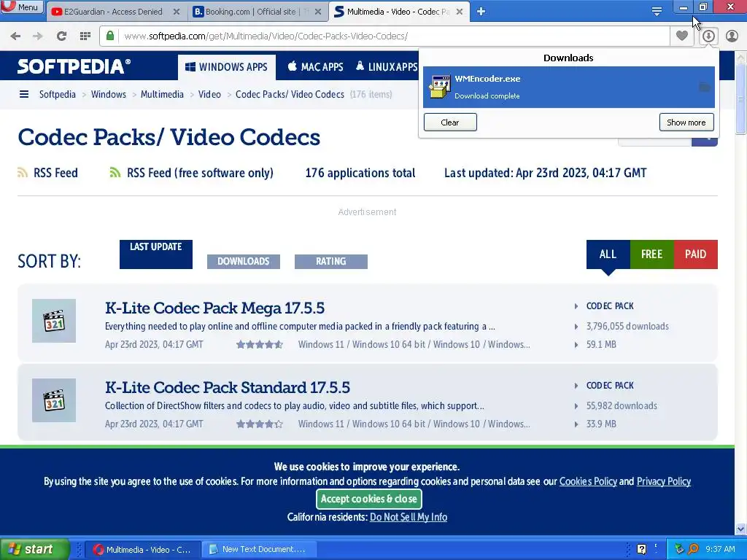
Task: Click CODEC PACK category on Mega row
Action: click(x=610, y=306)
